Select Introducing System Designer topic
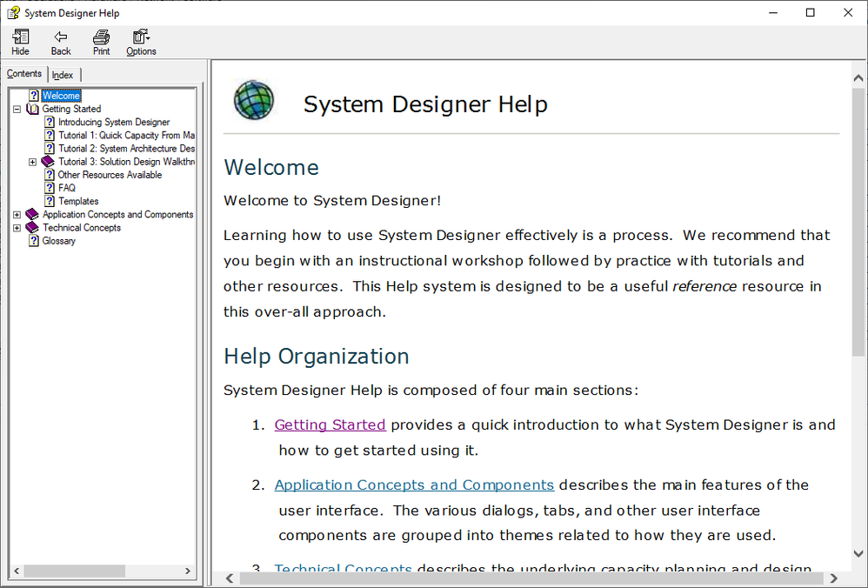This screenshot has height=588, width=868. click(114, 123)
